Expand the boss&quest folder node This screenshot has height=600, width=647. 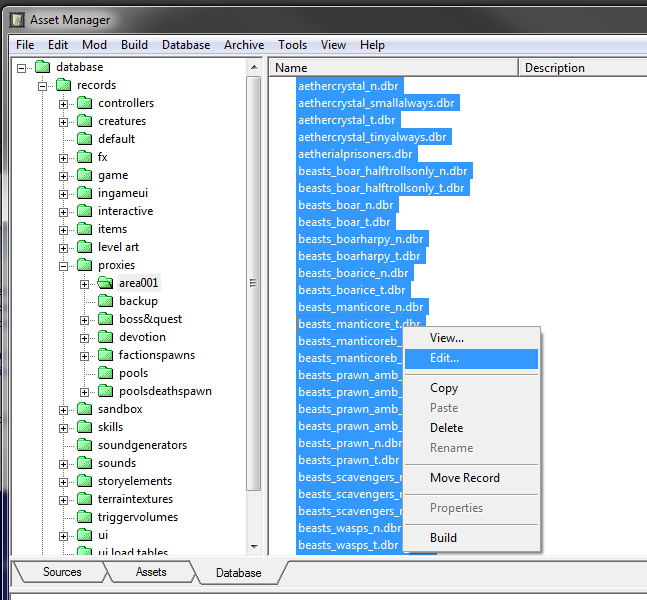(x=85, y=319)
